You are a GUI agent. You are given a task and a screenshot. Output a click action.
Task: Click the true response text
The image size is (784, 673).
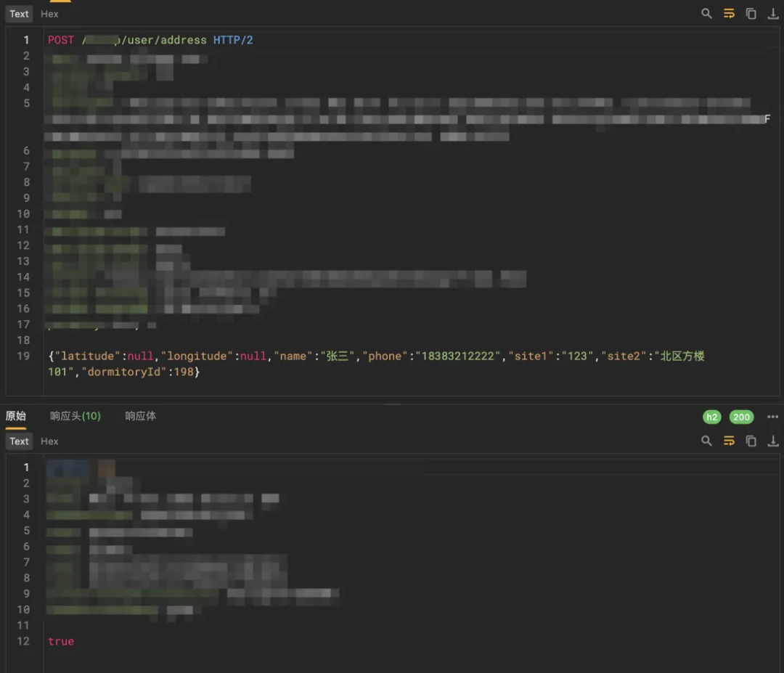pos(61,641)
